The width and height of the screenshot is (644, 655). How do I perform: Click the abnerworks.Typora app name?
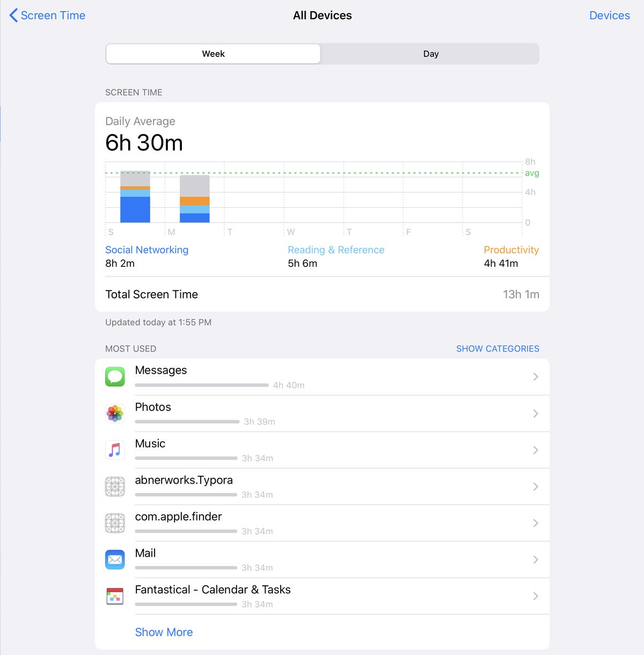[x=184, y=480]
